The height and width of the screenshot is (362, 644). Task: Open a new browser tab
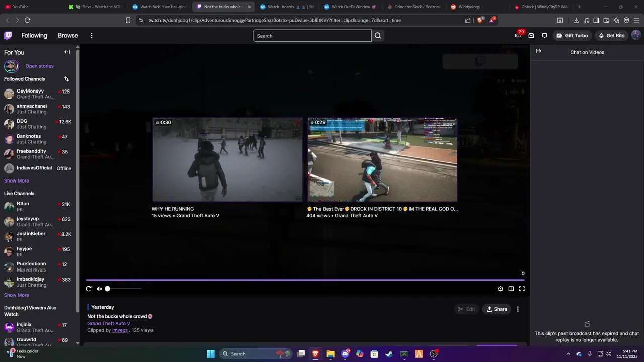579,7
